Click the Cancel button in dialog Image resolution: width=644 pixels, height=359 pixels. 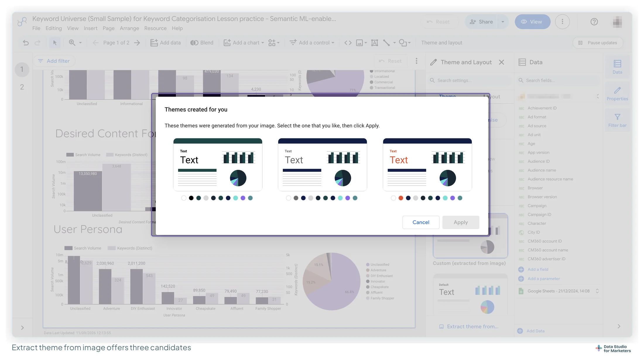pos(421,222)
